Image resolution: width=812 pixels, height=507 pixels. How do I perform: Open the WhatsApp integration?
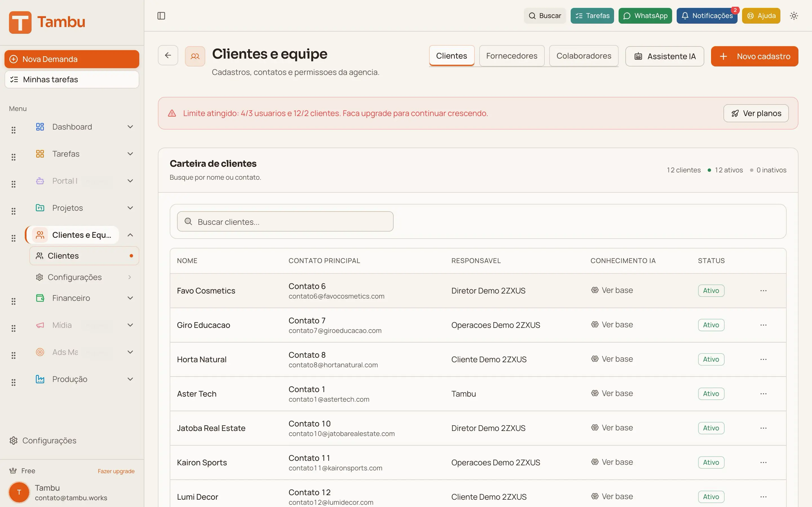coord(645,15)
